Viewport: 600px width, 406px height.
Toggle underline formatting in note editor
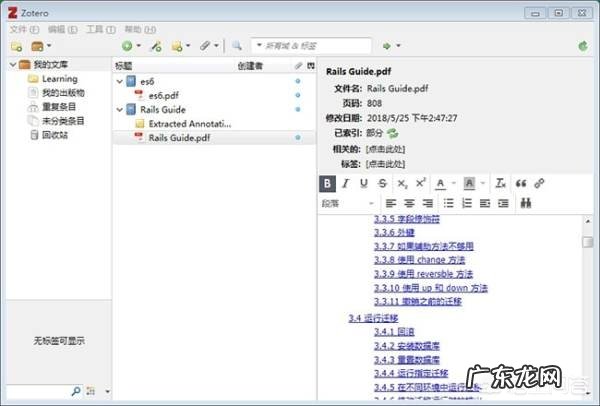[x=364, y=184]
